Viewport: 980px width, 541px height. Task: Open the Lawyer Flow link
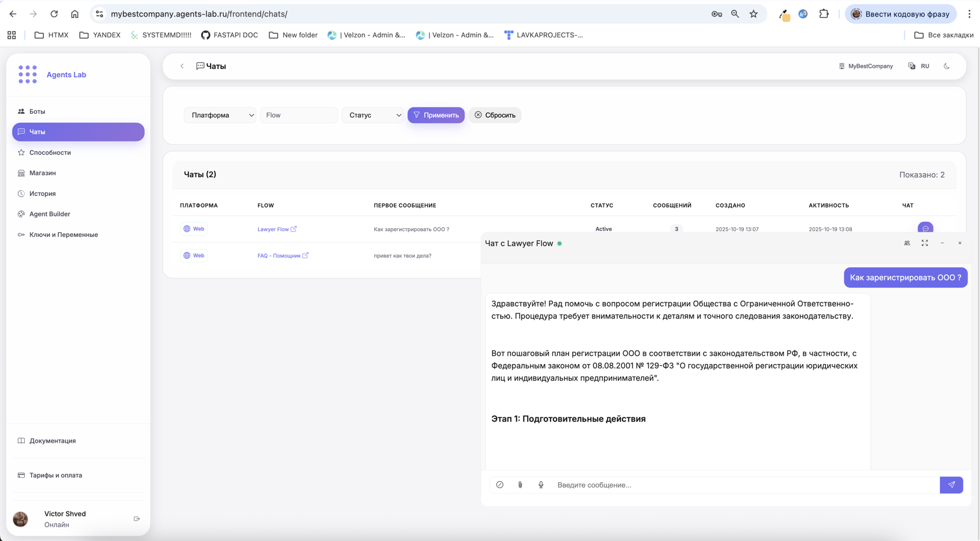pyautogui.click(x=274, y=229)
